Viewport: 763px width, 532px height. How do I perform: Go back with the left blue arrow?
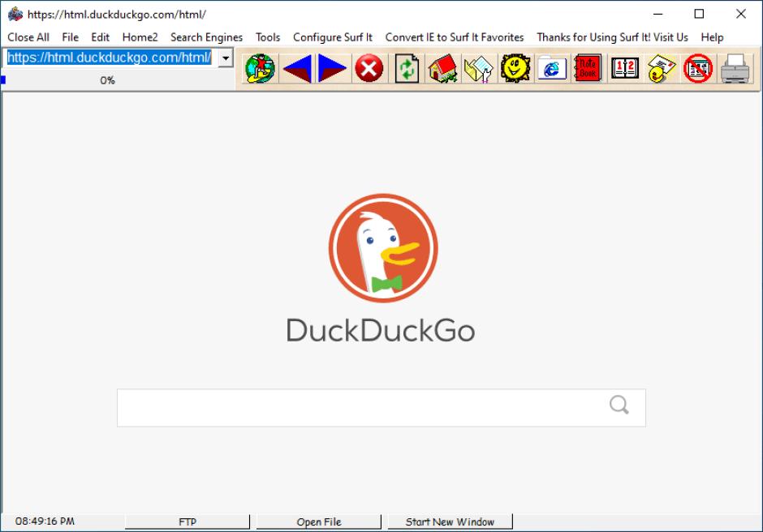tap(297, 69)
